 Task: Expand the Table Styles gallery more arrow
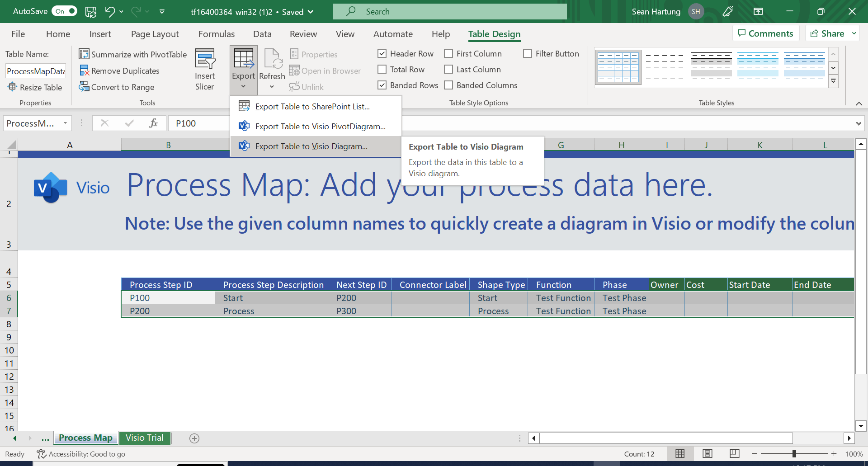coord(834,81)
